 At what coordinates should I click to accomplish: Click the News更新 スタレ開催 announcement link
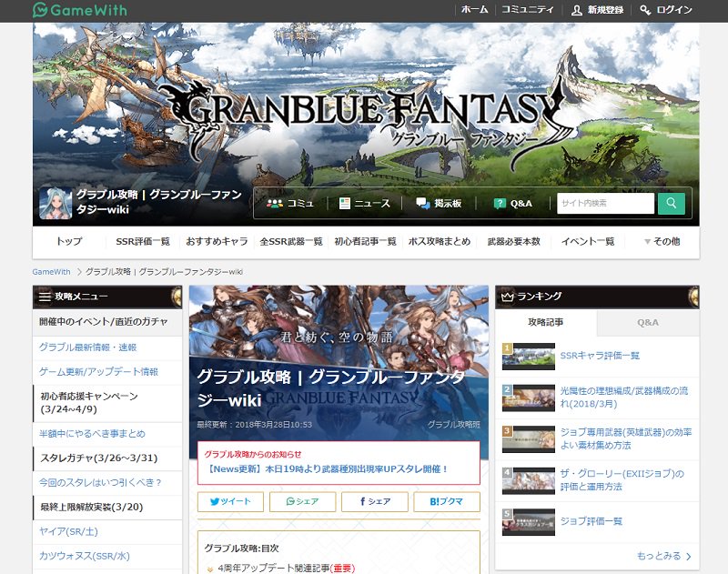(x=327, y=469)
